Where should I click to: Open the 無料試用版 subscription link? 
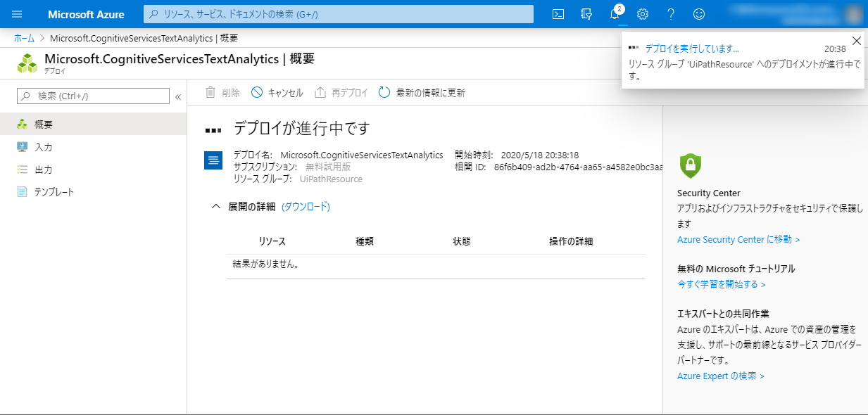coord(328,167)
